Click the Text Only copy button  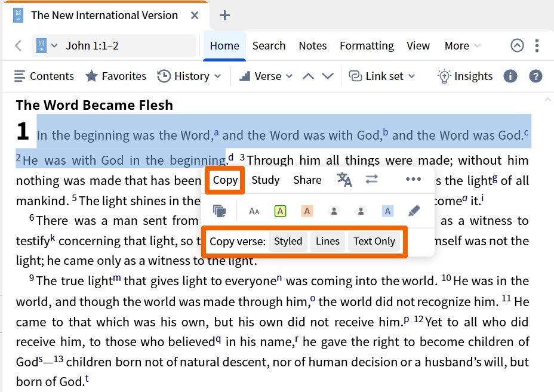coord(374,241)
